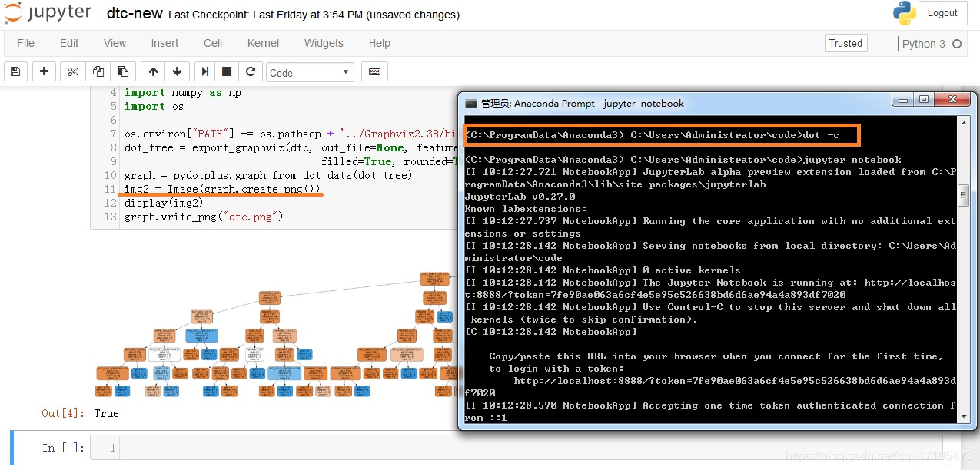Viewport: 980px width, 470px height.
Task: Move the selected cell up
Action: (x=152, y=71)
